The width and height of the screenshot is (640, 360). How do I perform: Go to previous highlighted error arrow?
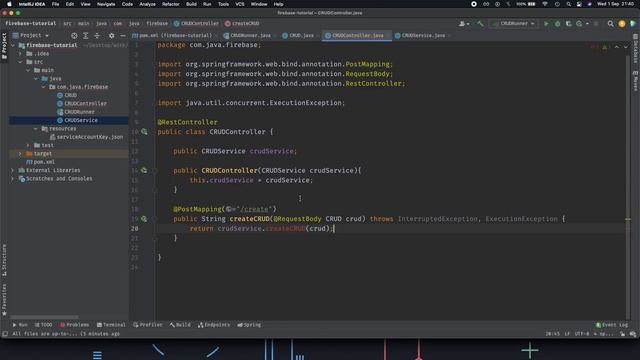tap(617, 47)
